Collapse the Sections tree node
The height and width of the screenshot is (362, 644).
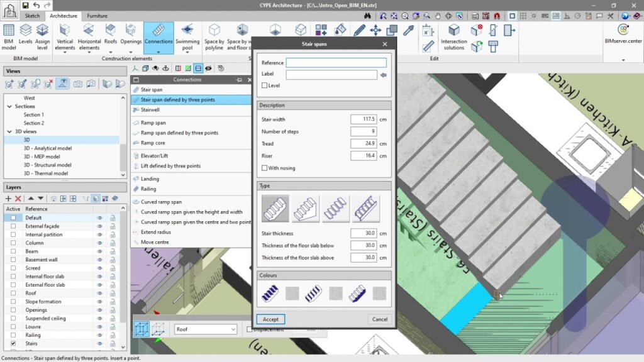coord(9,106)
